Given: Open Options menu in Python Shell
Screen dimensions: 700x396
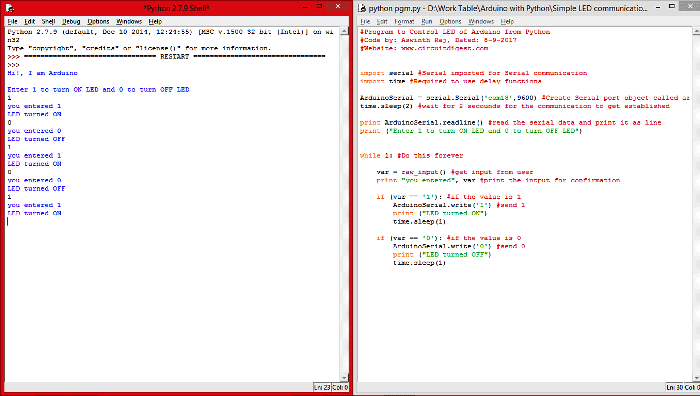Looking at the screenshot, I should pyautogui.click(x=98, y=21).
